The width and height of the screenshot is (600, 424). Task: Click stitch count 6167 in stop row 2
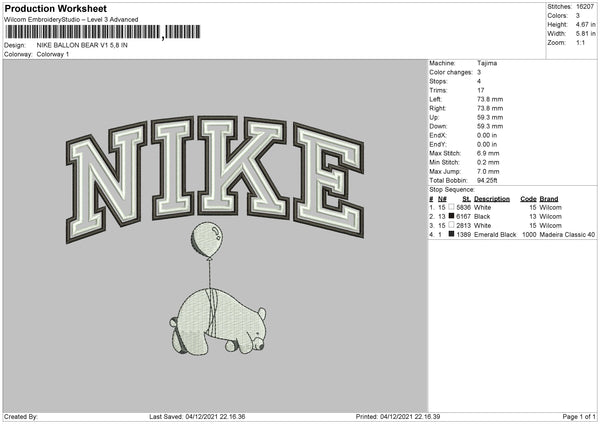click(463, 217)
